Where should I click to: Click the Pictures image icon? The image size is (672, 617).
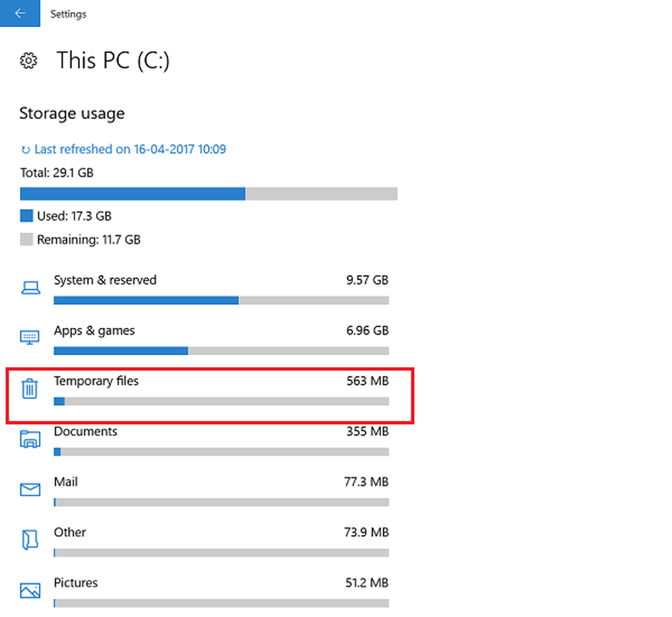(x=30, y=590)
